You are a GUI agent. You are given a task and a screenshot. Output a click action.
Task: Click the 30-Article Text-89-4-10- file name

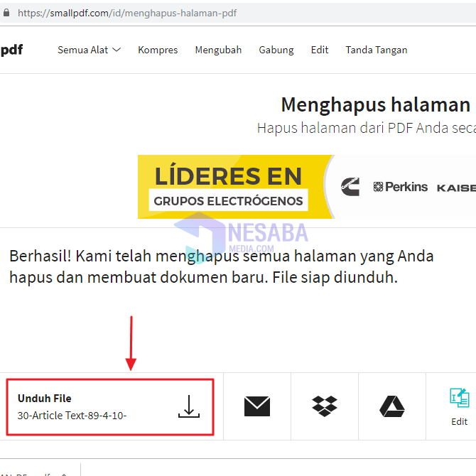tap(72, 416)
